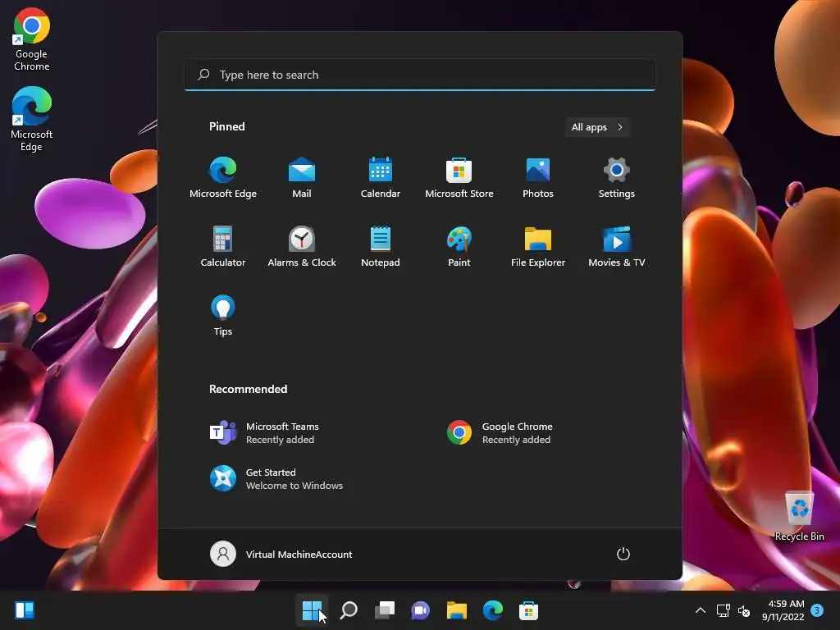
Task: Click the Recommended section heading
Action: pos(248,389)
